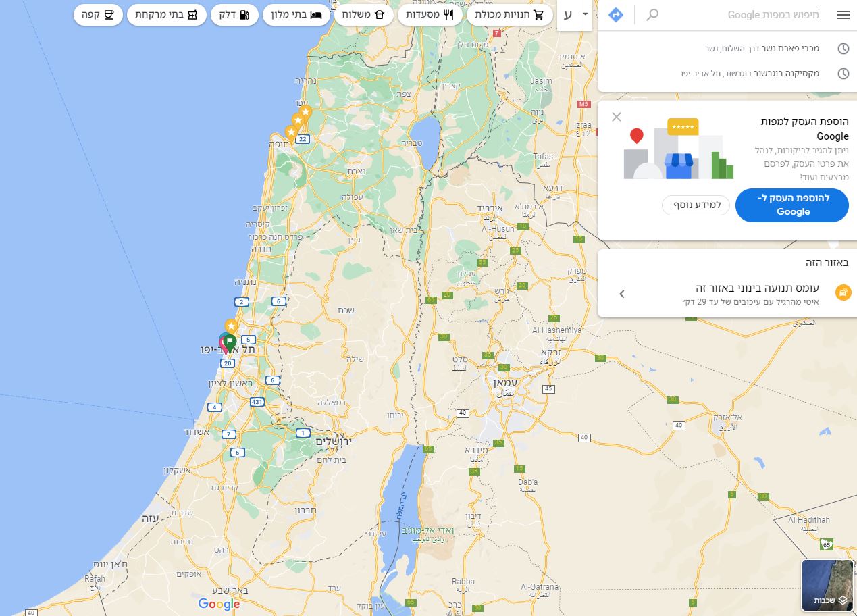857x616 pixels.
Task: Click the אשדוד city label
Action: coord(197,432)
